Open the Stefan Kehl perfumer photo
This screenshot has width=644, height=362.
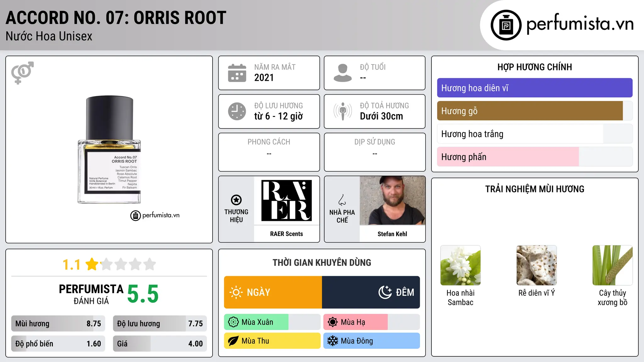click(x=392, y=200)
